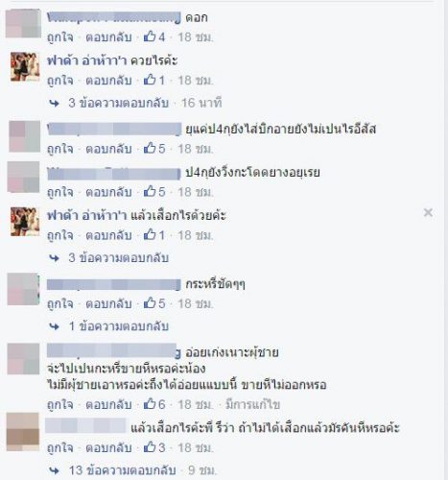Expand 1 ข้อความตอบกลับ under กระหรี่ชัดๆๆ
Viewport: 448px width, 480px height.
119,326
